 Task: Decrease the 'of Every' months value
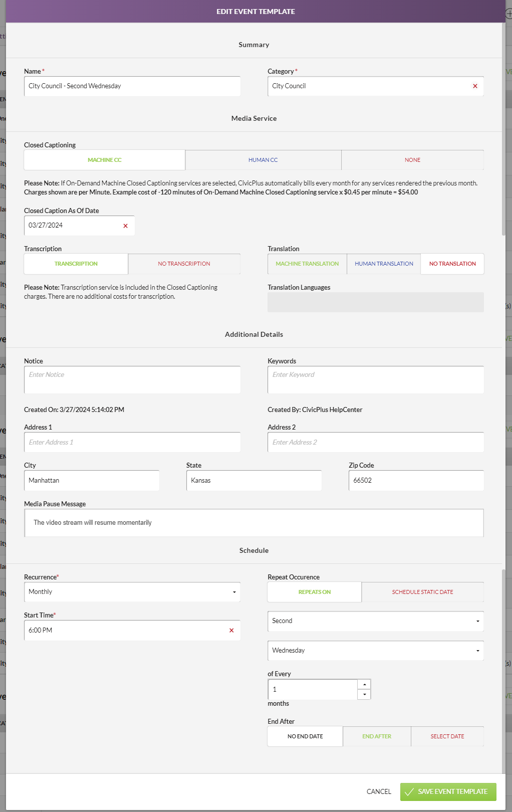[x=364, y=694]
